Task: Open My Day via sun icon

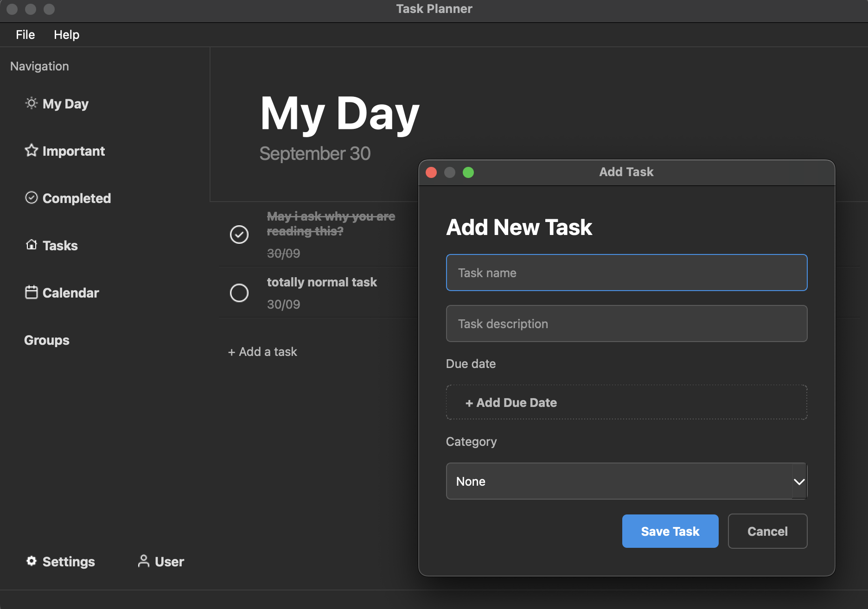Action: tap(31, 103)
